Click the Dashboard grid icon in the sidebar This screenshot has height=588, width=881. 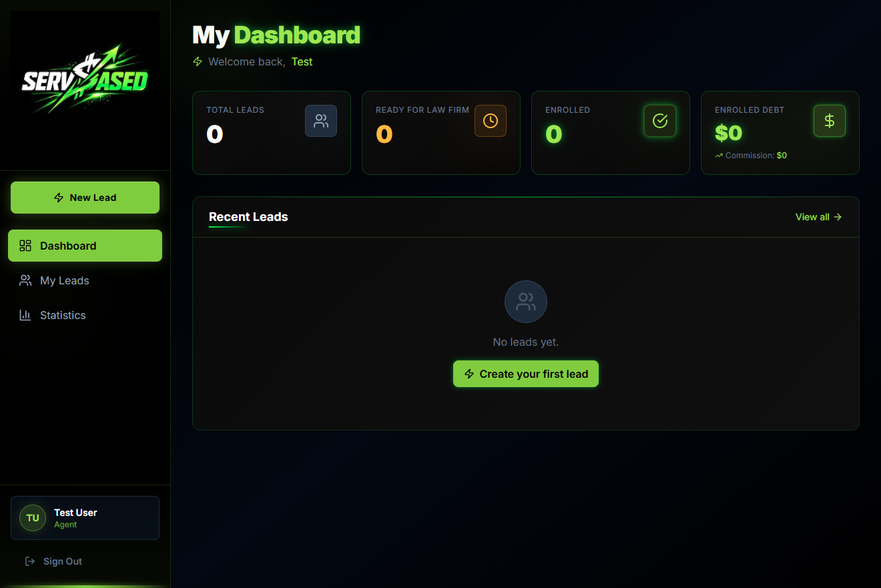(x=25, y=246)
